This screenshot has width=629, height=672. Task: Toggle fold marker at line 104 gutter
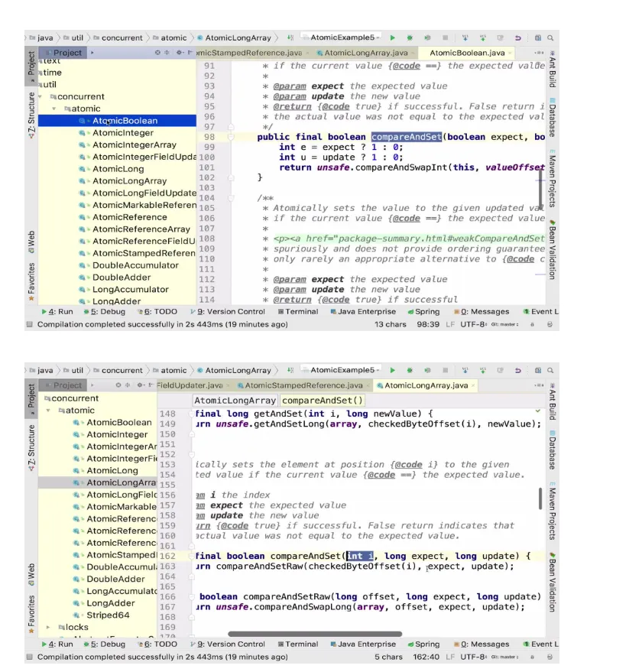(x=231, y=198)
